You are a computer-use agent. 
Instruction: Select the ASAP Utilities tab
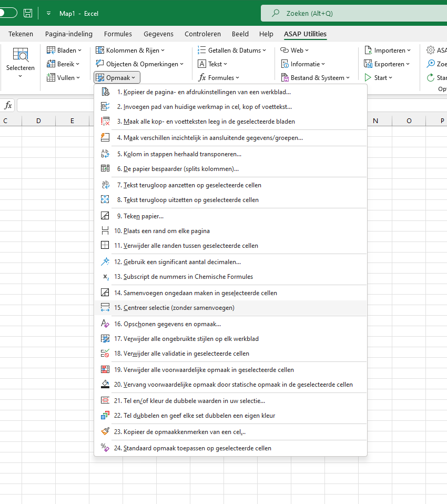[x=306, y=34]
